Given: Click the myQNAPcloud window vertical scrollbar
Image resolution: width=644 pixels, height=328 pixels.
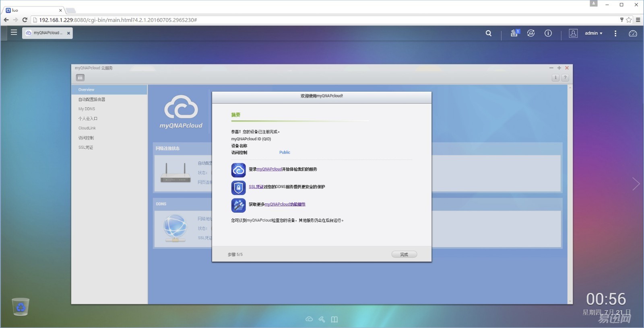Looking at the screenshot, I should [x=570, y=193].
